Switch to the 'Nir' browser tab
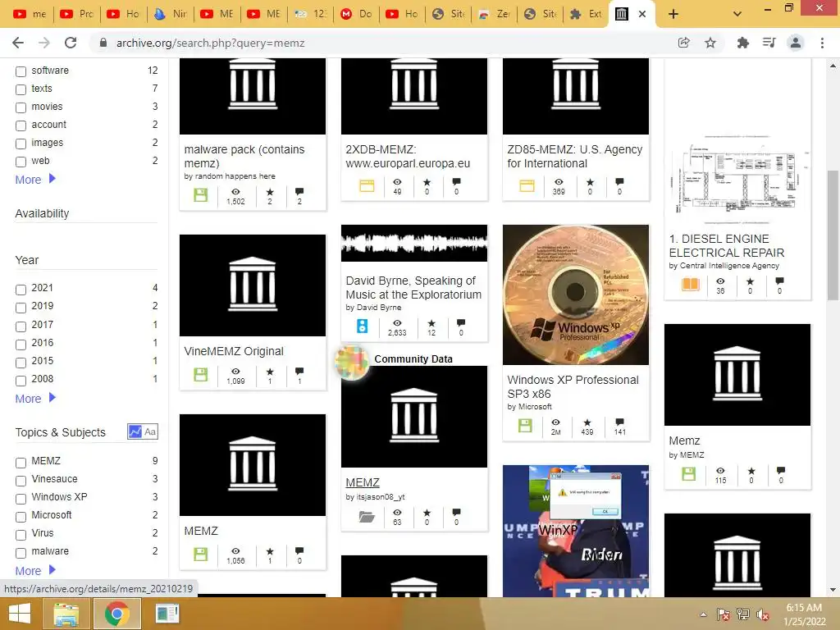 tap(171, 14)
